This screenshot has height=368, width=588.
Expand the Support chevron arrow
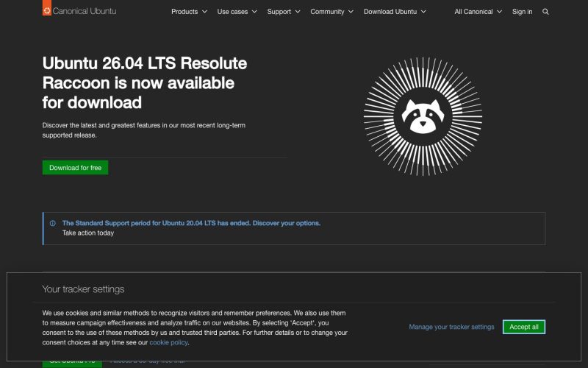pyautogui.click(x=298, y=12)
